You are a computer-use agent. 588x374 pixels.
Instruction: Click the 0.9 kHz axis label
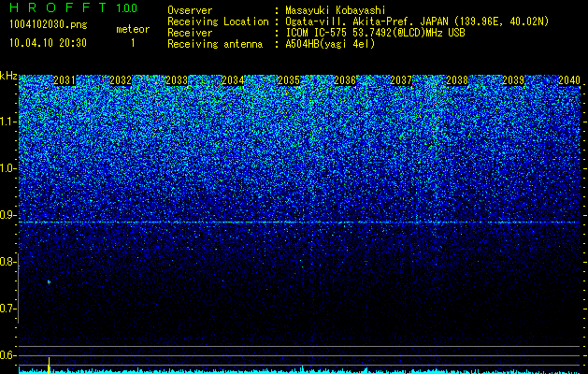pos(8,215)
